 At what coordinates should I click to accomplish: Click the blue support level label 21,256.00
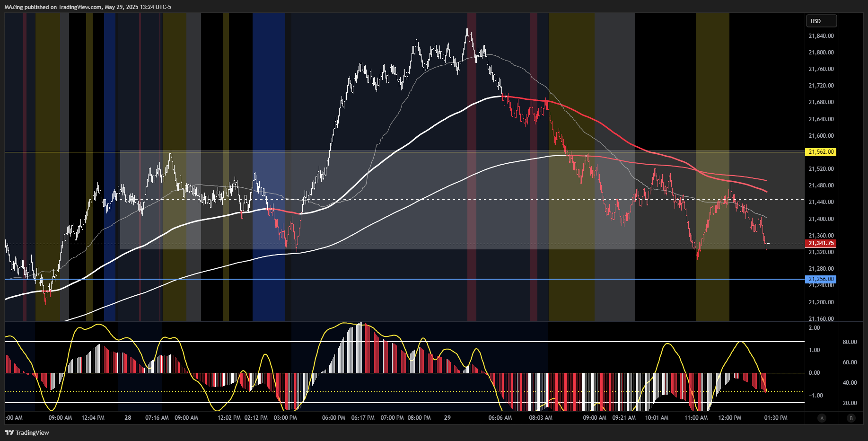(821, 279)
